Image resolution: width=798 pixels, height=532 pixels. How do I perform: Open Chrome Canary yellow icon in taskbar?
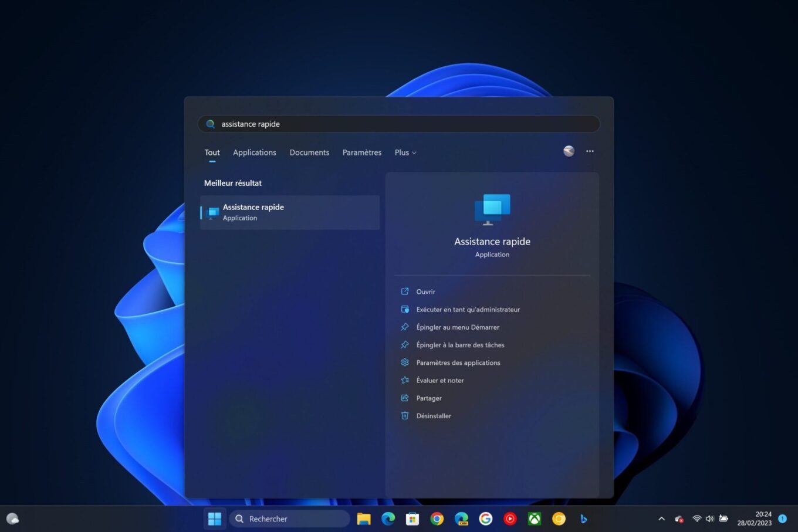click(x=559, y=519)
